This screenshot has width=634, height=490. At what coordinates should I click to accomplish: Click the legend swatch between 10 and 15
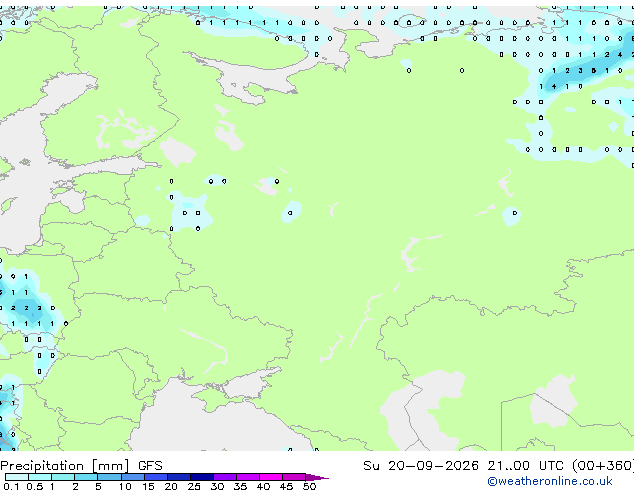point(132,477)
